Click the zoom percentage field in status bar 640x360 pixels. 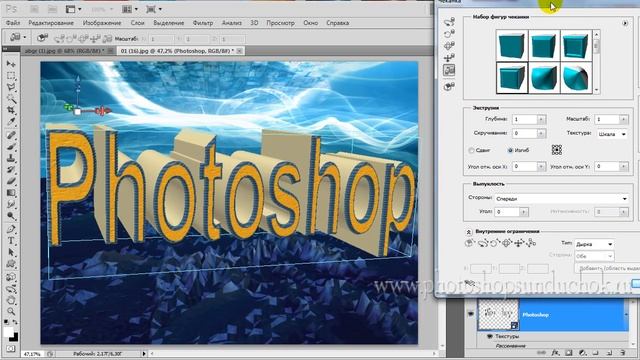pos(33,354)
